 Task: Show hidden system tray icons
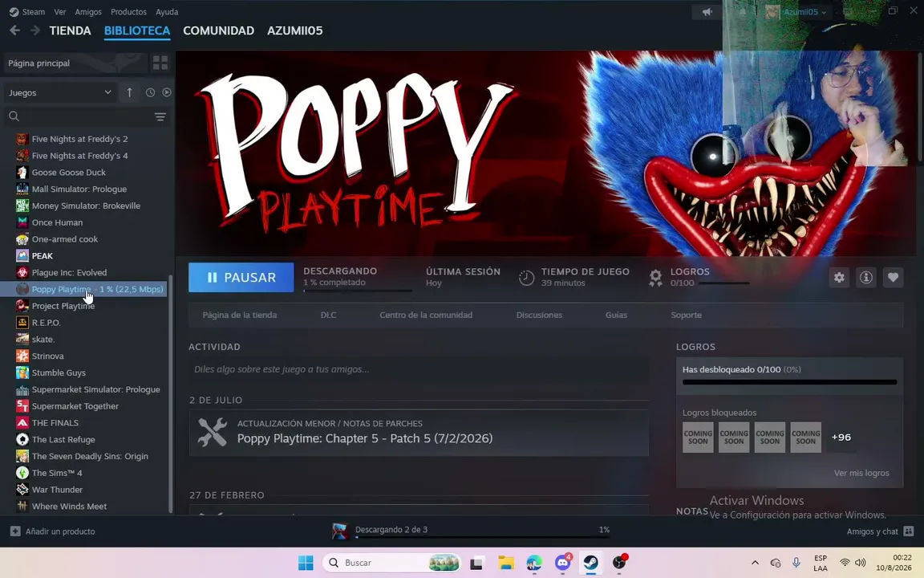pos(755,563)
